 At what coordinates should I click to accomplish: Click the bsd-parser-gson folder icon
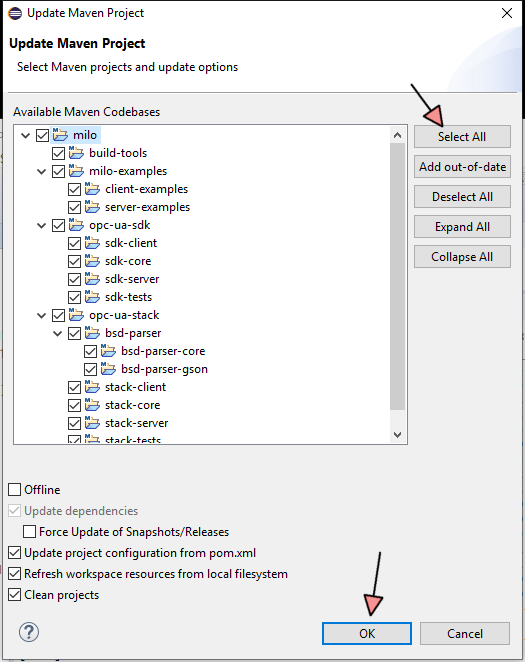pyautogui.click(x=108, y=369)
